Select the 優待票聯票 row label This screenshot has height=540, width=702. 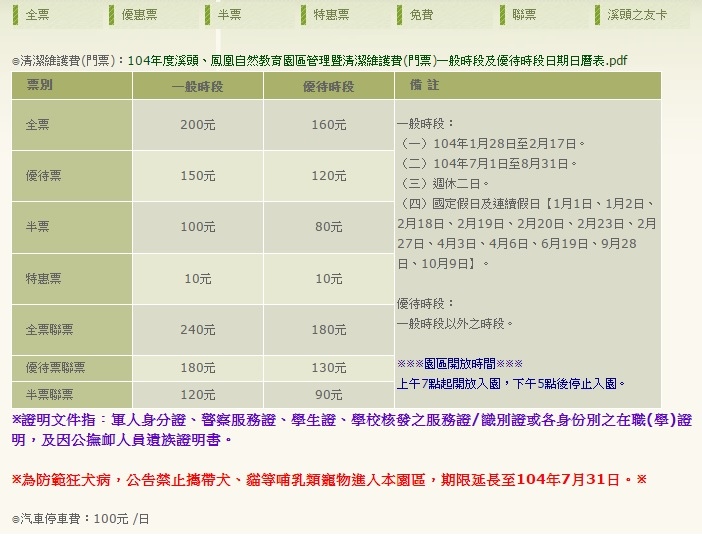pos(55,368)
